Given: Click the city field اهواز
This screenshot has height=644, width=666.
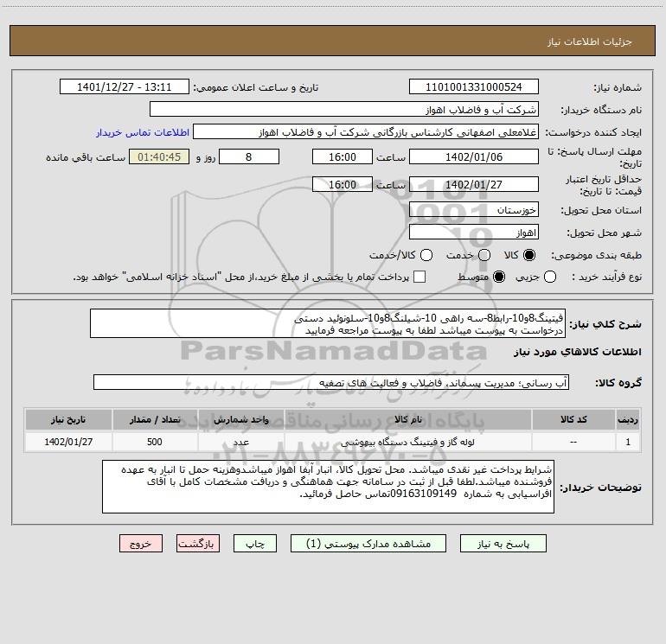Looking at the screenshot, I should 474,233.
